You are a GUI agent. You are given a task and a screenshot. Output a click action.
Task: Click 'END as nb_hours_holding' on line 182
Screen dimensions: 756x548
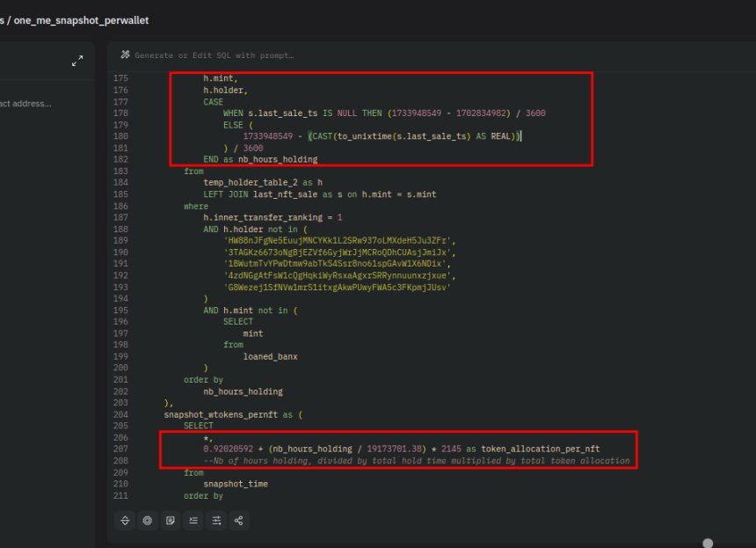pos(260,160)
